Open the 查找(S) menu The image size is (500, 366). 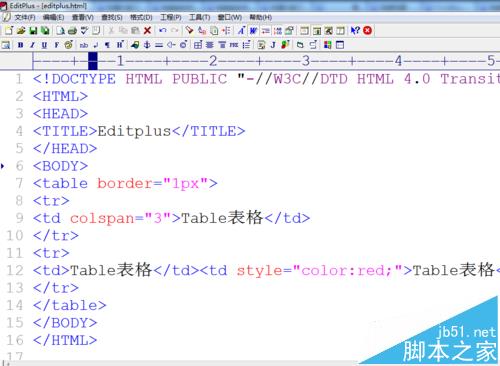click(112, 17)
